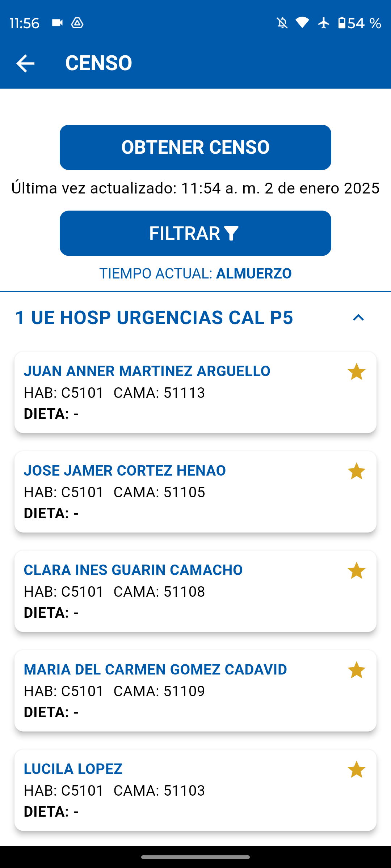391x868 pixels.
Task: Toggle favorite star for Jose Jamer Cortez Henao
Action: (x=356, y=471)
